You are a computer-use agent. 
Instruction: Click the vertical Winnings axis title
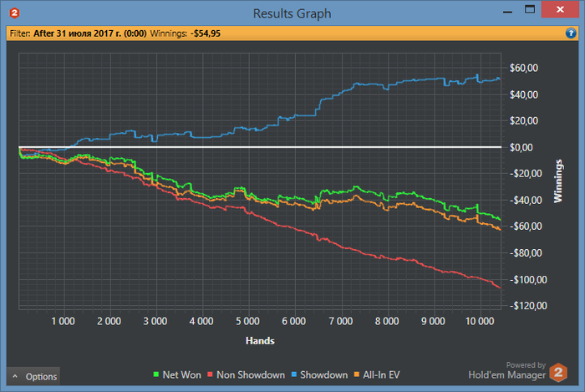(x=558, y=181)
